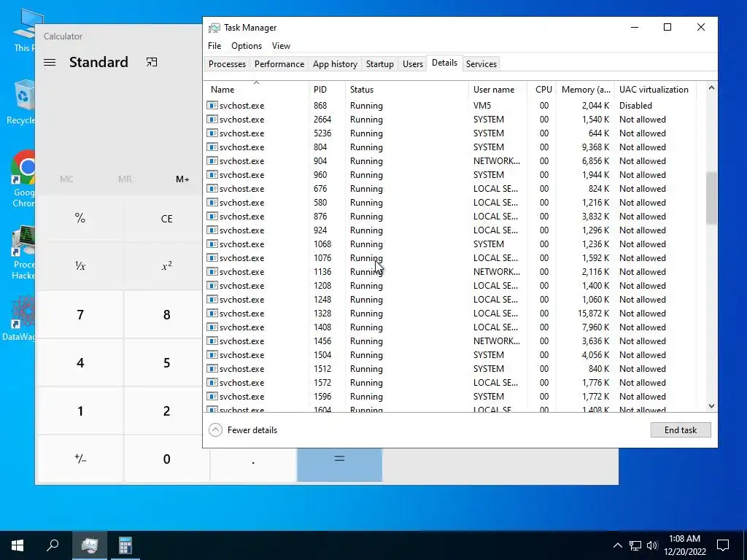Click Calculator equals button
This screenshot has height=560, width=747.
point(339,464)
